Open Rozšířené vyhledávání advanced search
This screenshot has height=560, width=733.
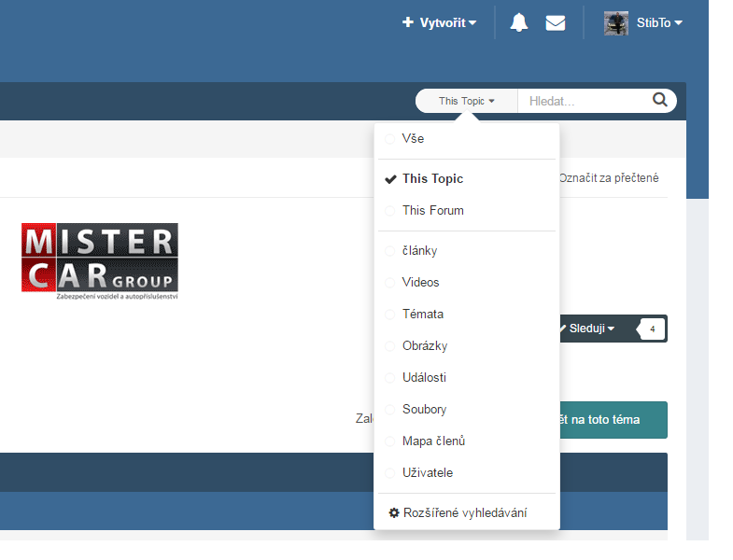467,513
